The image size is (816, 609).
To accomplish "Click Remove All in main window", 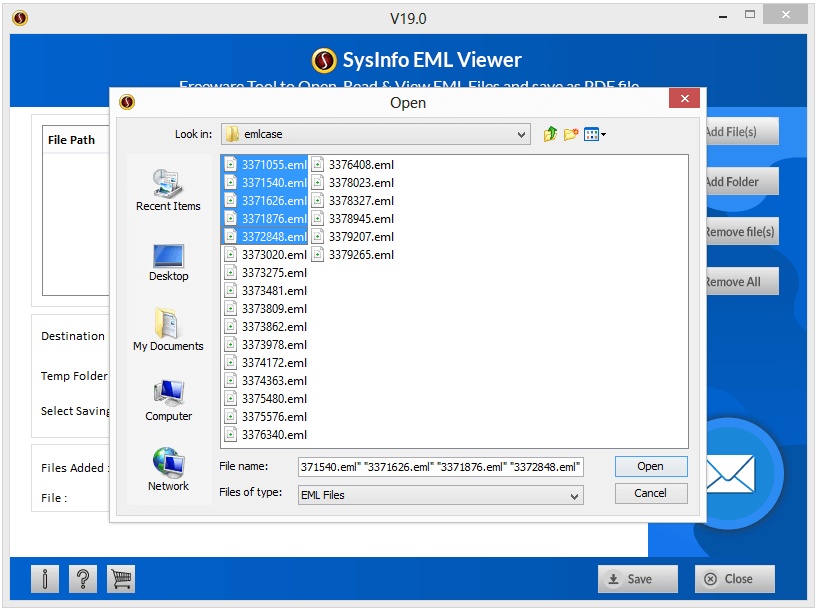I will pyautogui.click(x=742, y=282).
